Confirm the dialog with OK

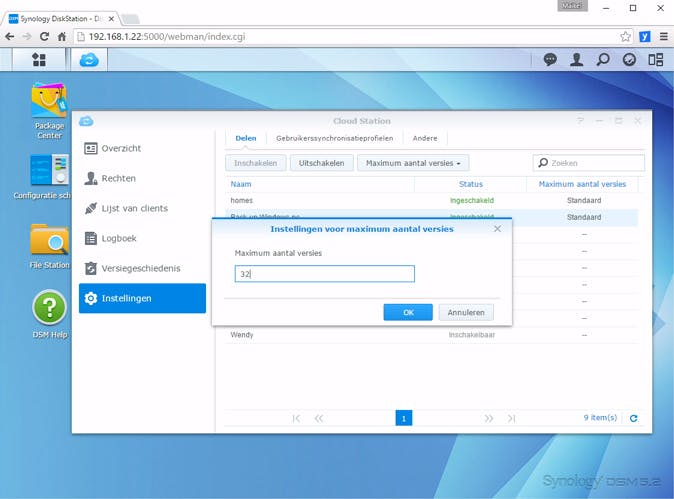408,312
